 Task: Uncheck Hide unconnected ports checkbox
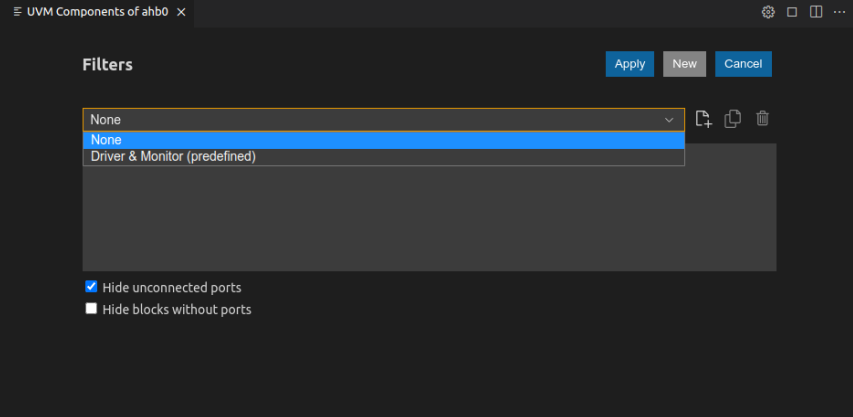[x=92, y=287]
